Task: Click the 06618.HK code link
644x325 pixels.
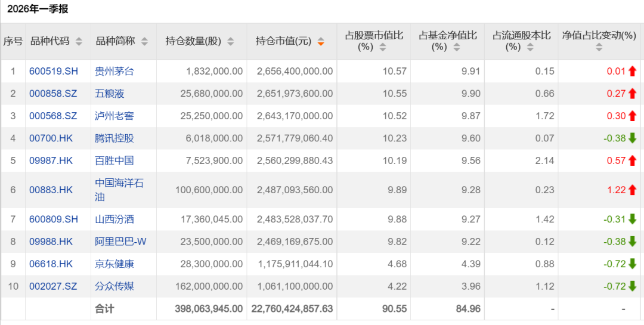Action: click(x=51, y=264)
